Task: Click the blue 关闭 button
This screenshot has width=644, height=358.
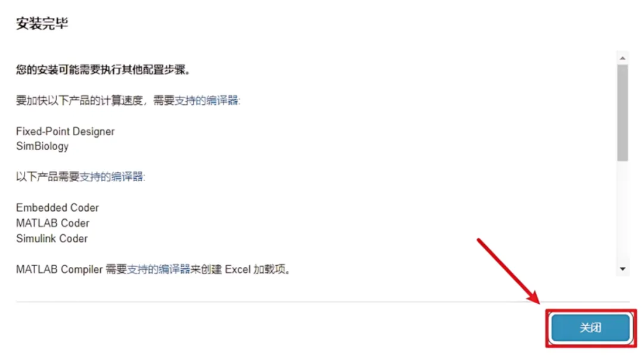Action: (590, 327)
